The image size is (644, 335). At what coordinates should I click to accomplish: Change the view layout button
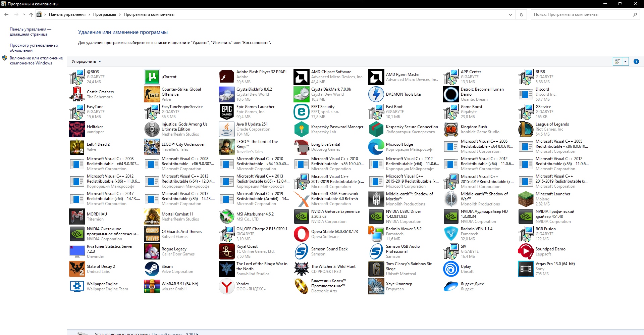point(617,61)
